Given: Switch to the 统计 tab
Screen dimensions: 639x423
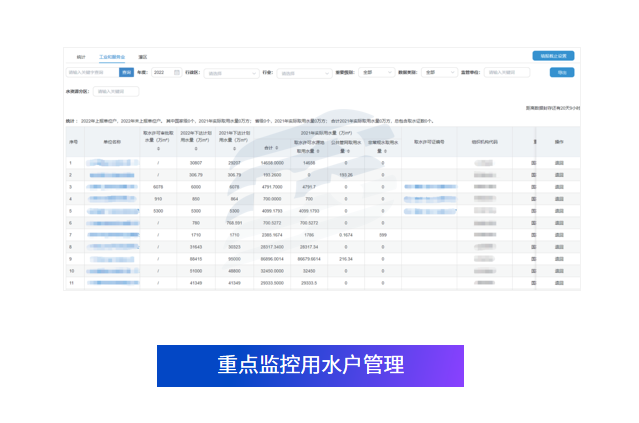Looking at the screenshot, I should tap(81, 57).
